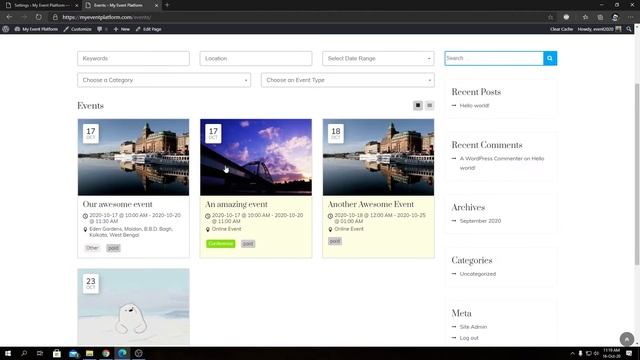Expand Choose a Category dropdown
This screenshot has width=640, height=360.
point(164,80)
